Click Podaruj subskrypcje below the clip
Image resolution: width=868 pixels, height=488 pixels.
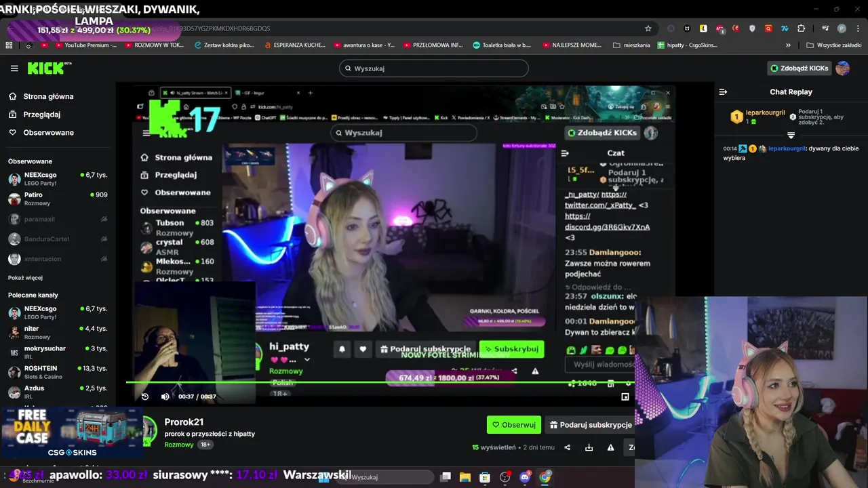pyautogui.click(x=590, y=425)
